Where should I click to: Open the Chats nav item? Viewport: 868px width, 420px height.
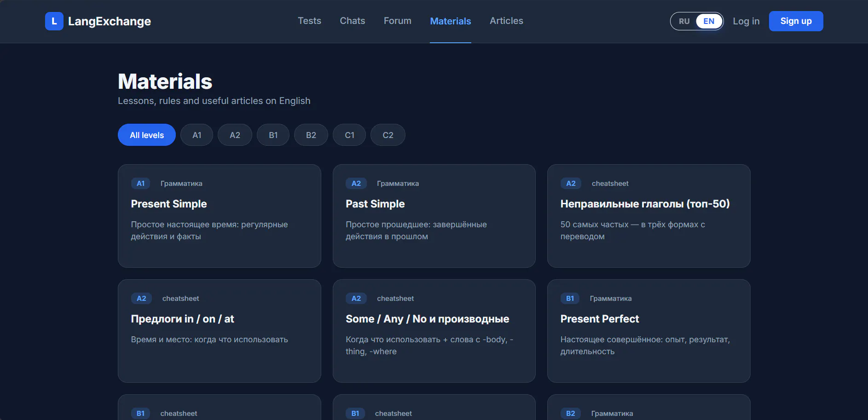(353, 21)
